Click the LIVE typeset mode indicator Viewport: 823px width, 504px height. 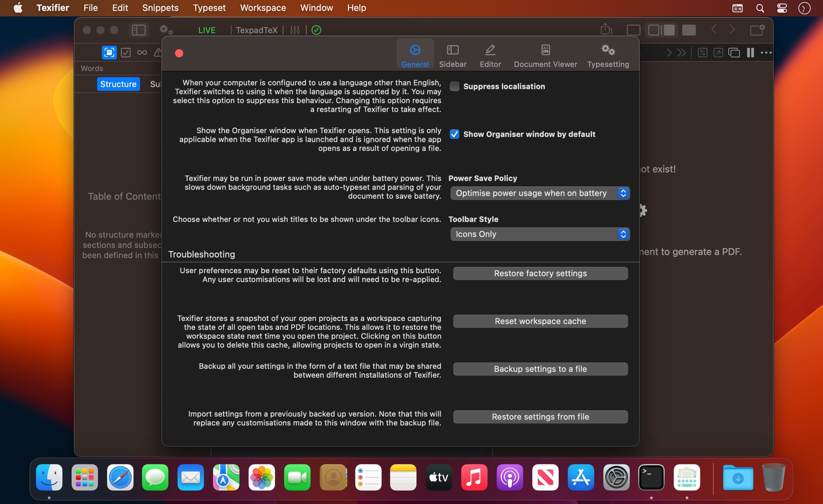tap(207, 30)
